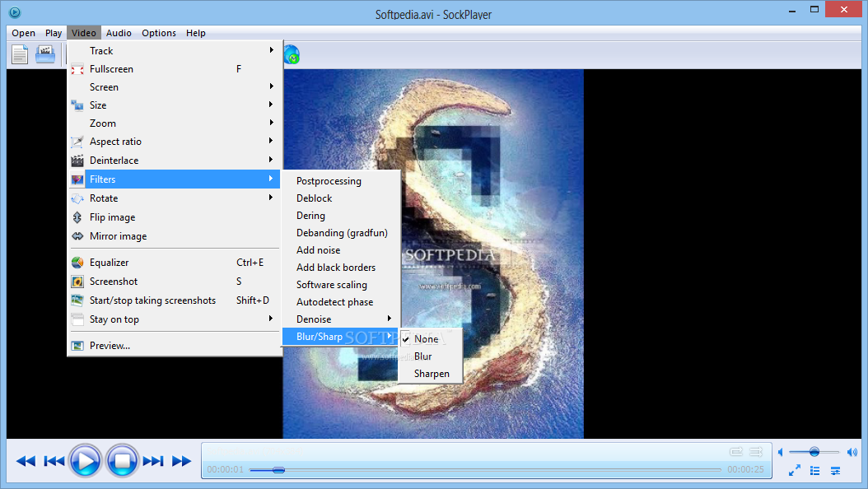This screenshot has width=868, height=489.
Task: Minimize the SockPlayer window
Action: [792, 10]
